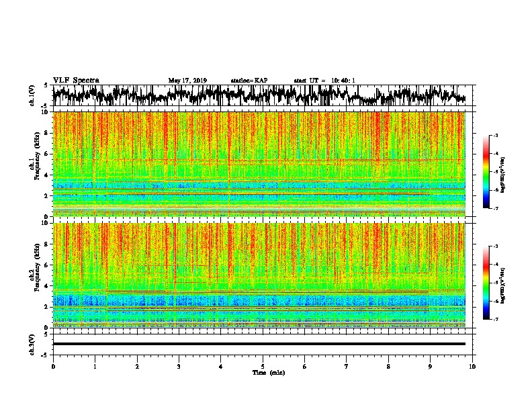
Task: Select the "May 17, 2019" date label
Action: tap(187, 81)
